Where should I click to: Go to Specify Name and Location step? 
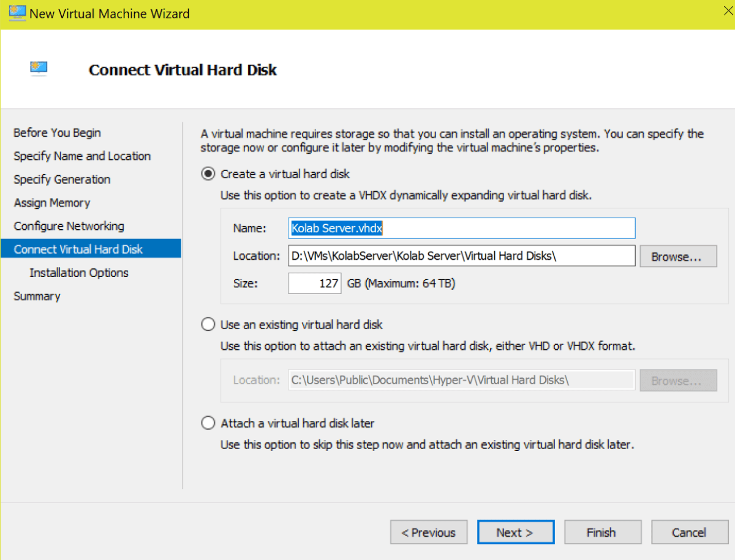click(81, 156)
